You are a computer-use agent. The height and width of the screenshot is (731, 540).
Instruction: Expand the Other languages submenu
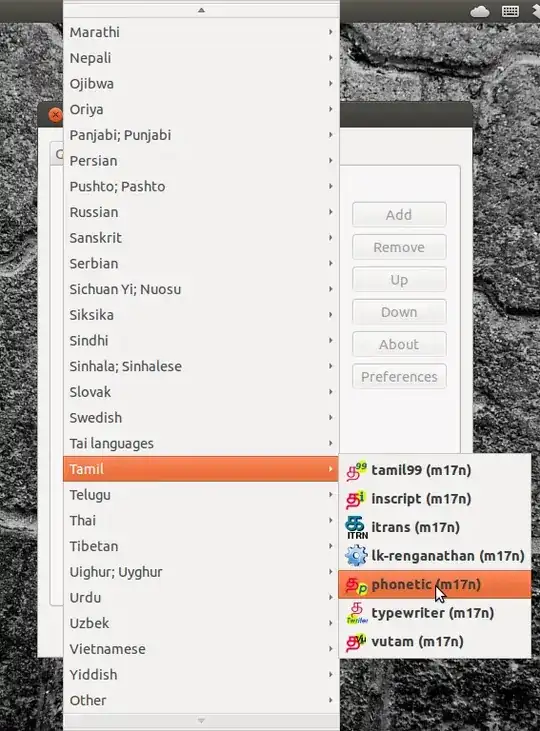coord(201,700)
